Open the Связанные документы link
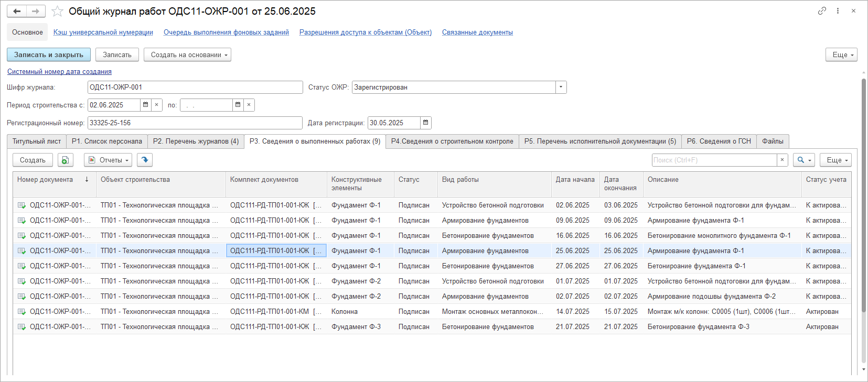Image resolution: width=868 pixels, height=382 pixels. pos(477,32)
